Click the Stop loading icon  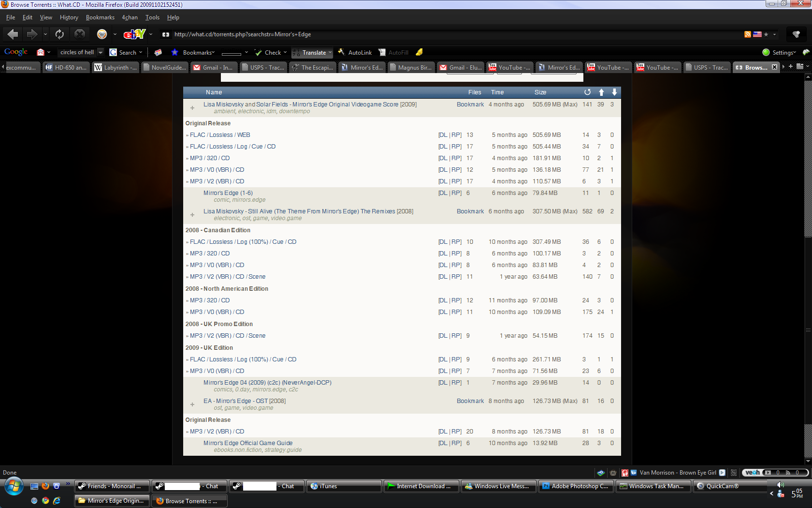80,34
